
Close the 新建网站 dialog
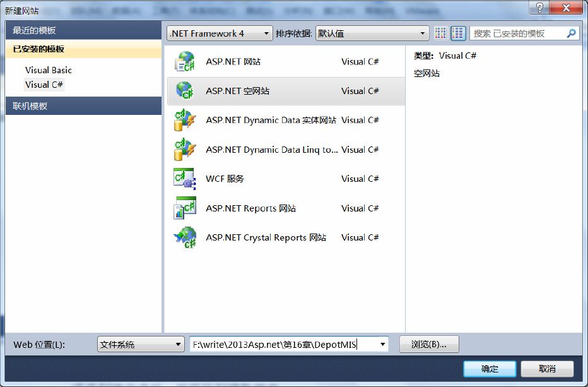[x=567, y=8]
